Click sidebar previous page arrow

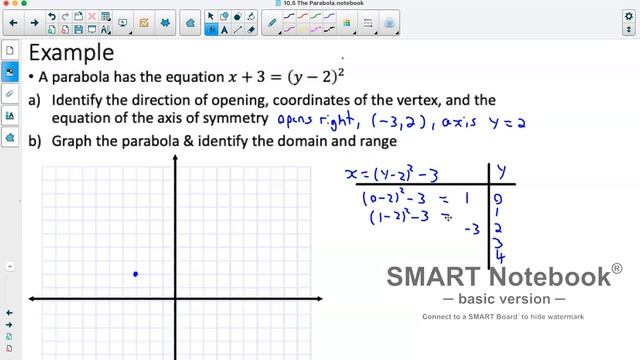click(9, 313)
